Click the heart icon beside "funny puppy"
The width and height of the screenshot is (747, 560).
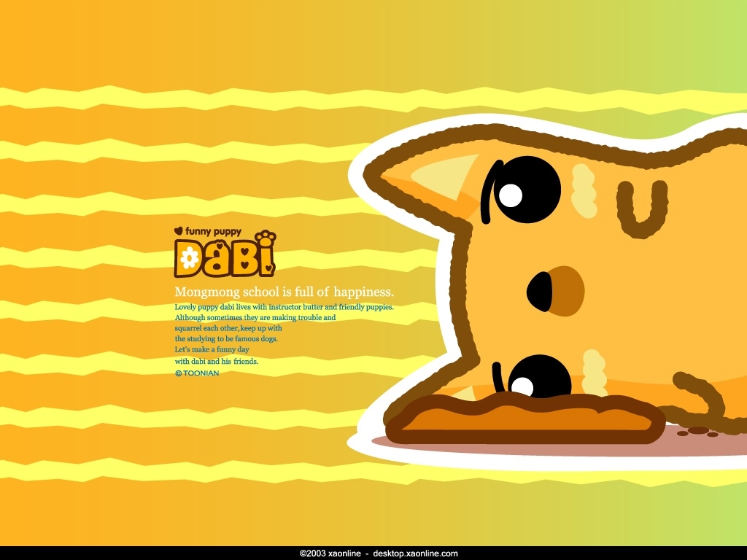(x=178, y=231)
